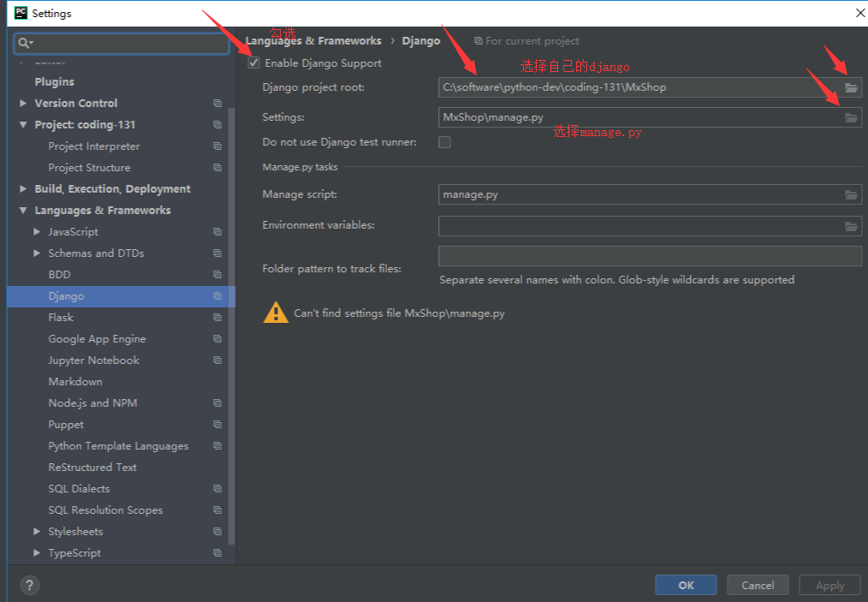Expand Version Control section
This screenshot has width=868, height=602.
coord(23,103)
